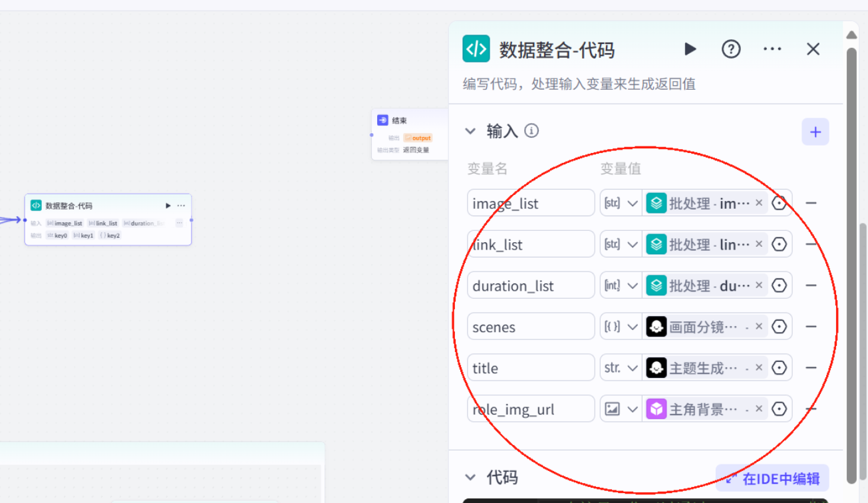868x503 pixels.
Task: Remove the link_list reference with its × icon
Action: [758, 244]
